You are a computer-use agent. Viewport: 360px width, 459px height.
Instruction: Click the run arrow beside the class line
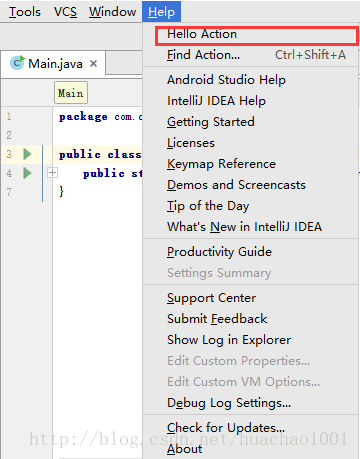[27, 154]
